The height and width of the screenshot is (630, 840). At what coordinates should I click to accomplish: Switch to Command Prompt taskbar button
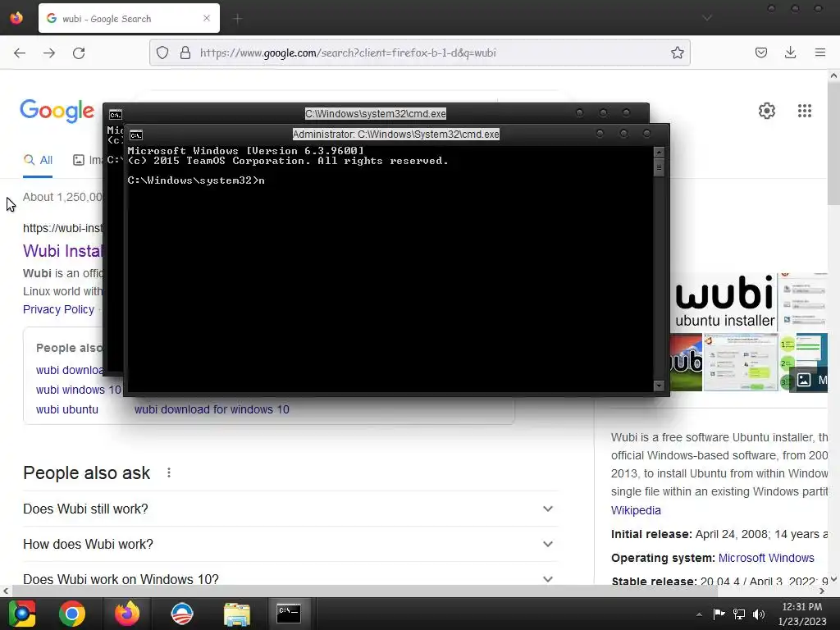point(289,614)
